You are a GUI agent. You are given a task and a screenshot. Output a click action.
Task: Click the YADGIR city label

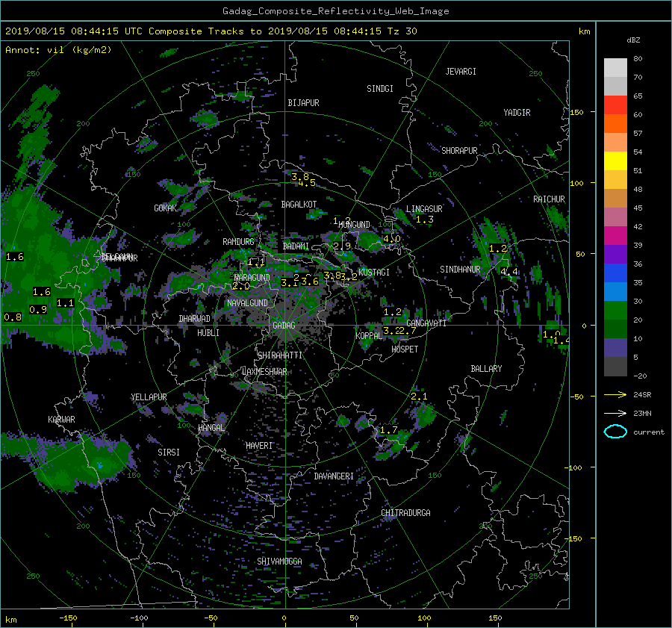[517, 113]
